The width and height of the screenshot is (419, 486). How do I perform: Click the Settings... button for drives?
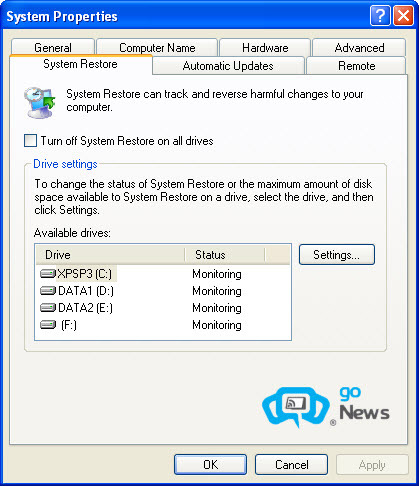(337, 255)
